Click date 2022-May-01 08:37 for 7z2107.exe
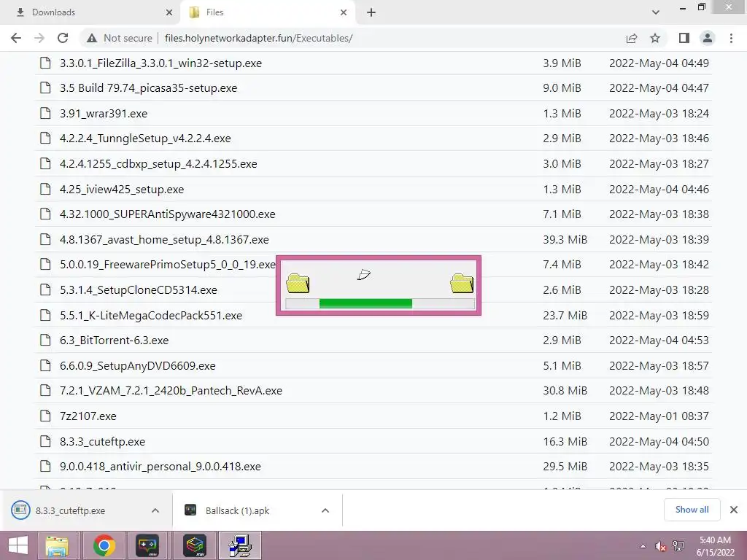This screenshot has width=747, height=560. (659, 416)
